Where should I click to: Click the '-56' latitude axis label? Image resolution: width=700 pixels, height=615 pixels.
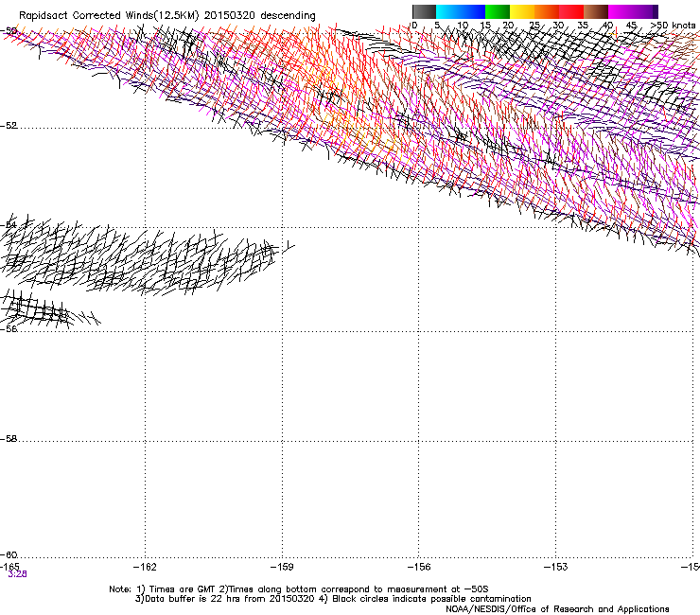tap(9, 328)
